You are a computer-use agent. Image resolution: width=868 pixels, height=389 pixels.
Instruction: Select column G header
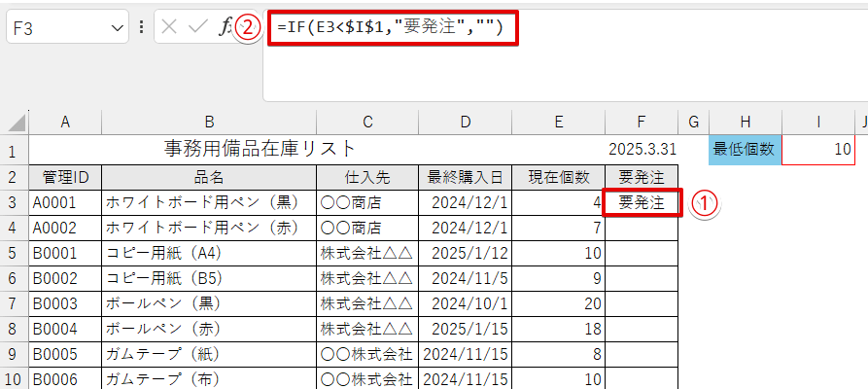pos(693,122)
